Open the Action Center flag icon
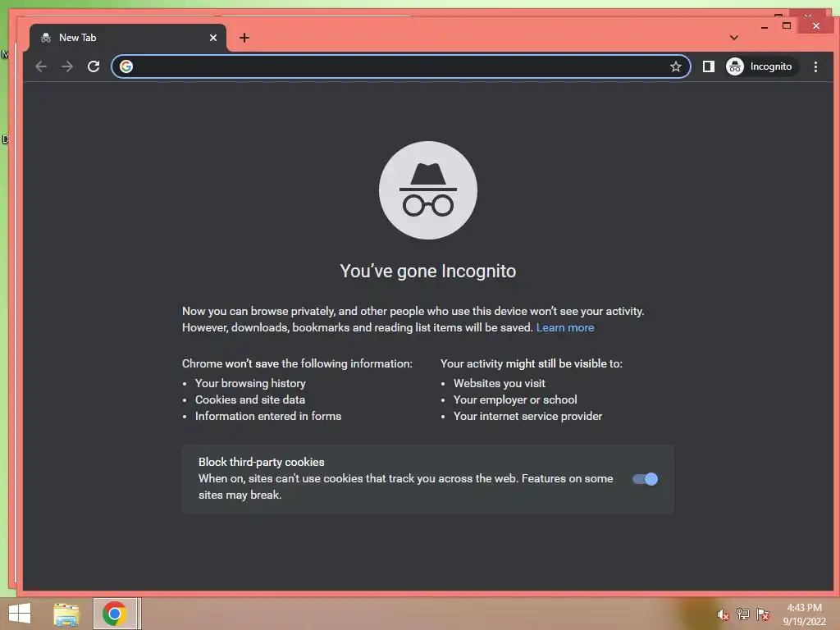Image resolution: width=840 pixels, height=630 pixels. pyautogui.click(x=763, y=614)
